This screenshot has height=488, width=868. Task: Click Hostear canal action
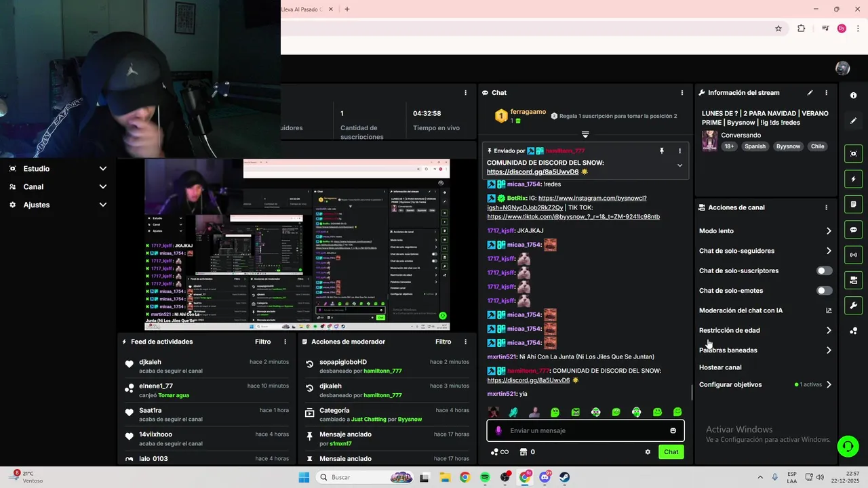coord(720,367)
